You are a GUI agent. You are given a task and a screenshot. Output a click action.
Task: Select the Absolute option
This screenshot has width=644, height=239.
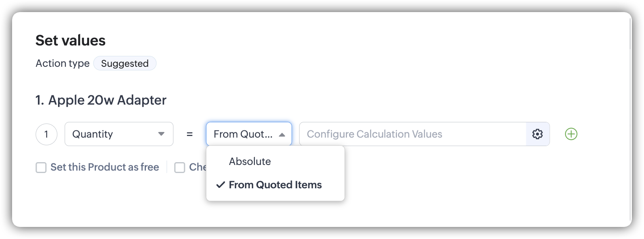tap(250, 161)
